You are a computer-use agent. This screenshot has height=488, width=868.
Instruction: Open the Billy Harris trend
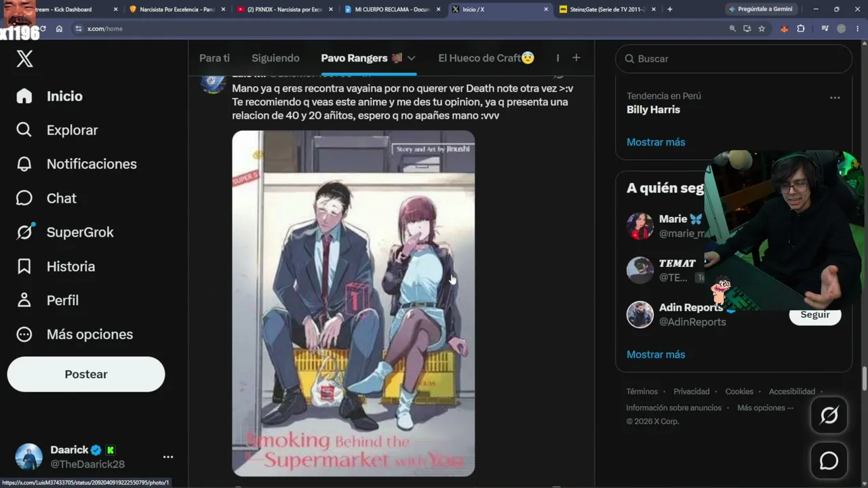click(653, 110)
